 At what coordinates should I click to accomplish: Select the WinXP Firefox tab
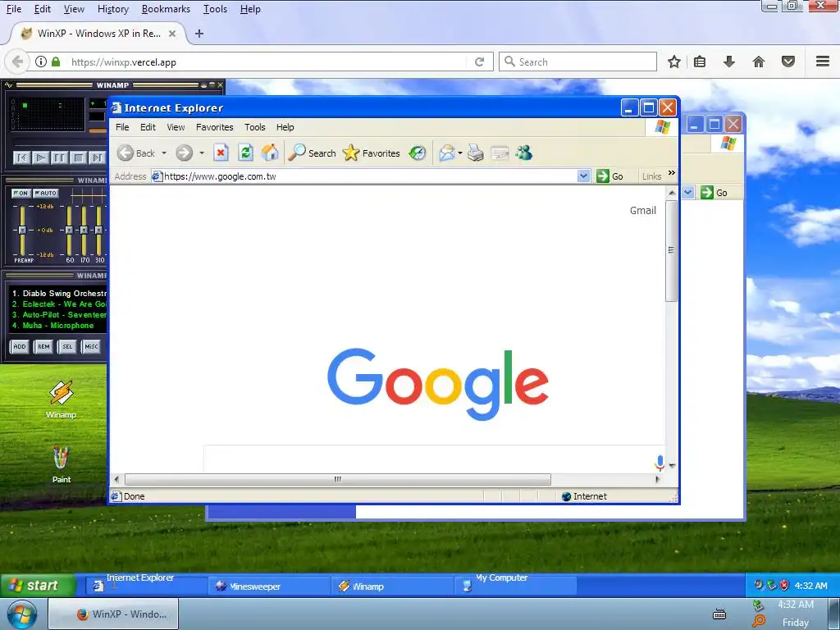click(x=98, y=33)
